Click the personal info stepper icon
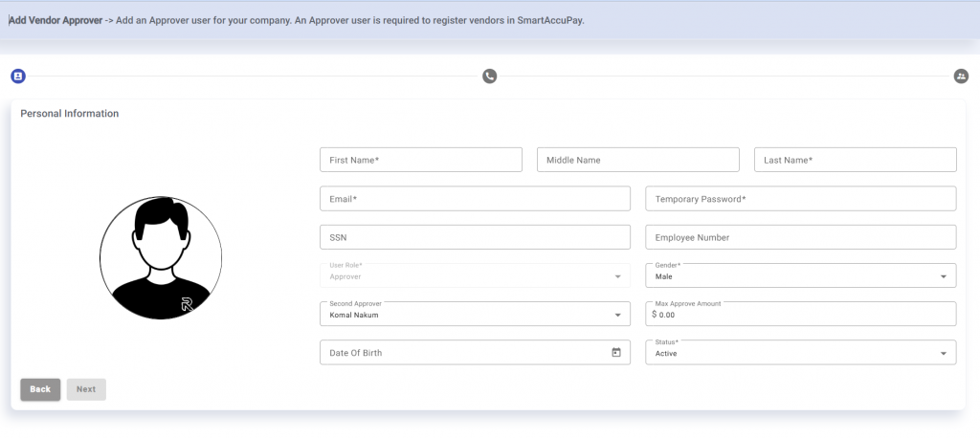 [x=17, y=76]
